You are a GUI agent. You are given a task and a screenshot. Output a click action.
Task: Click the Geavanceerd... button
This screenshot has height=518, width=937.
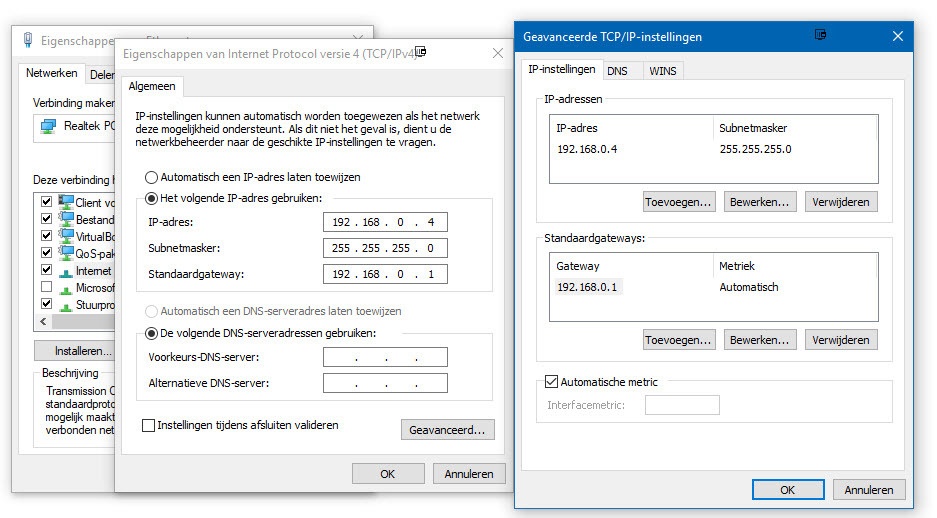[448, 430]
